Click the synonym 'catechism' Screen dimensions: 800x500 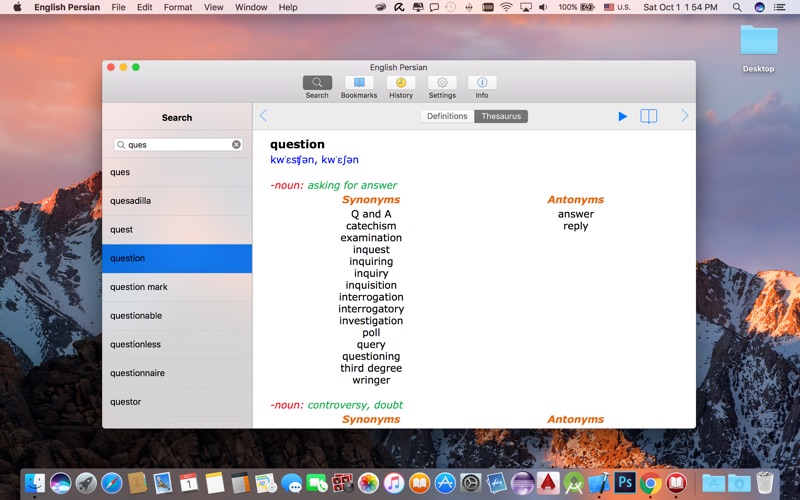pos(371,226)
